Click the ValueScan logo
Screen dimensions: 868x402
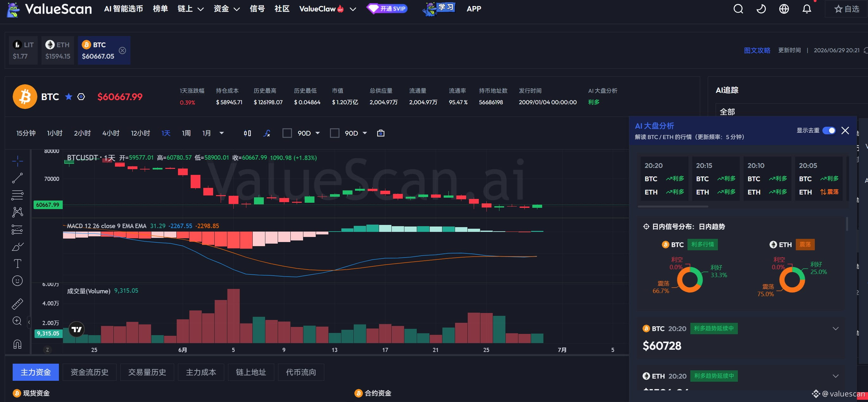49,9
